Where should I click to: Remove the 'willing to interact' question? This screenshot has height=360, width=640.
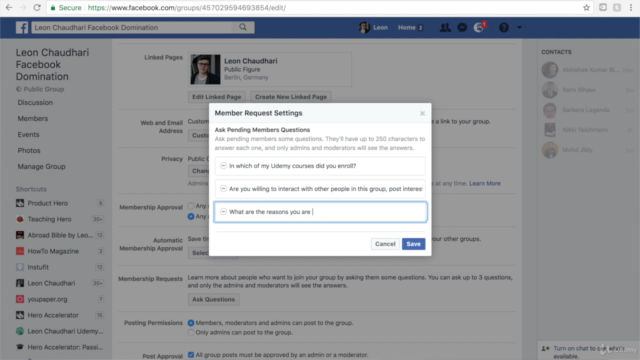click(223, 189)
